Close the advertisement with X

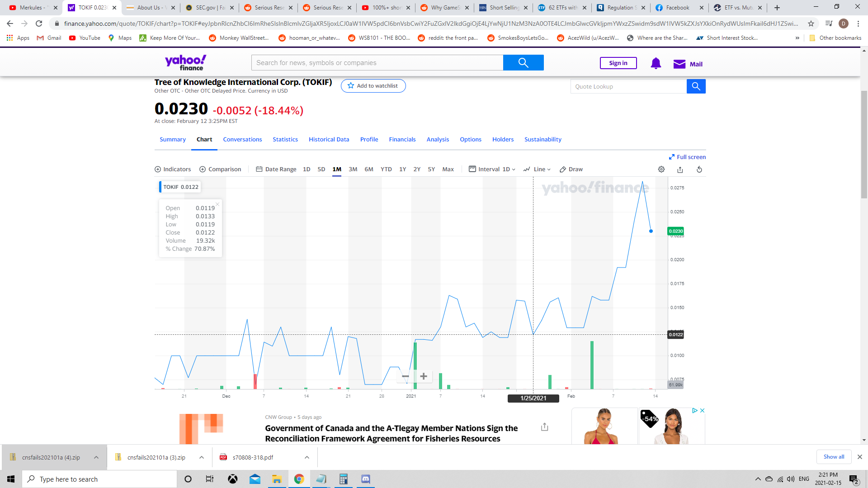702,410
